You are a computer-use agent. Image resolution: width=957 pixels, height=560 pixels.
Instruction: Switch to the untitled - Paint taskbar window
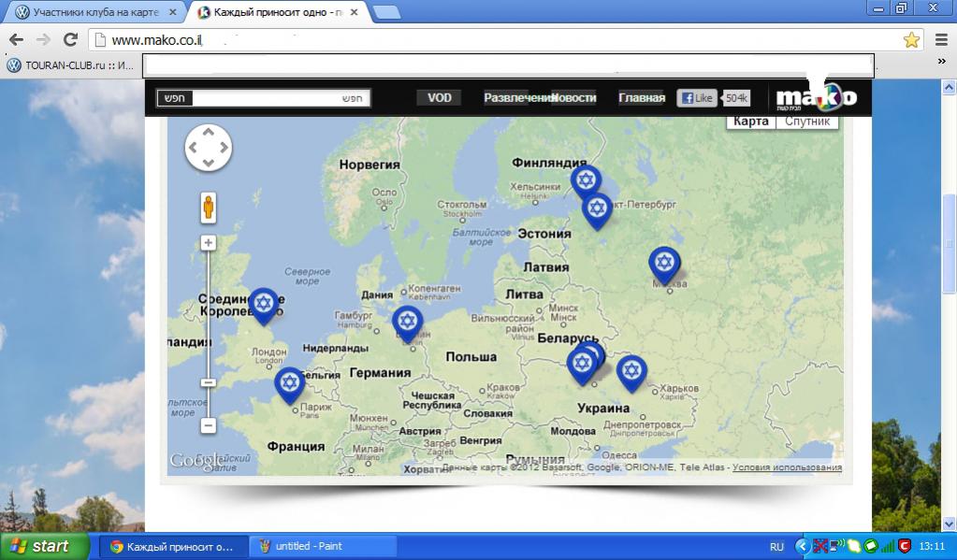[x=324, y=546]
